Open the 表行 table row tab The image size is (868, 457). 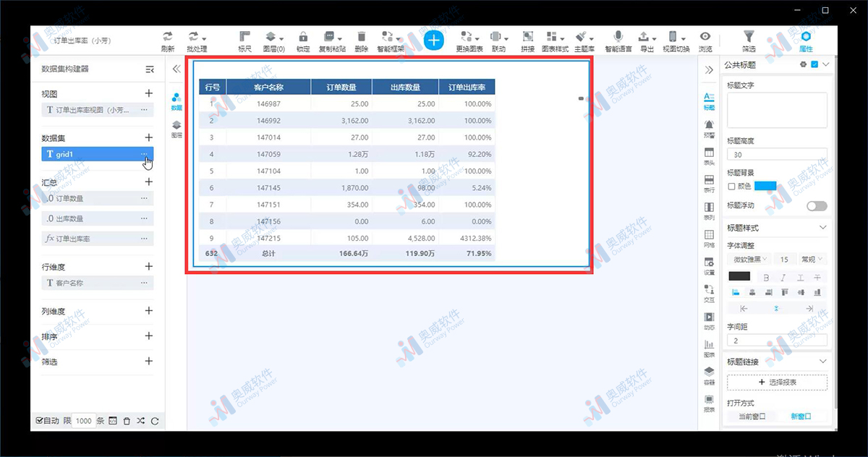tap(709, 184)
